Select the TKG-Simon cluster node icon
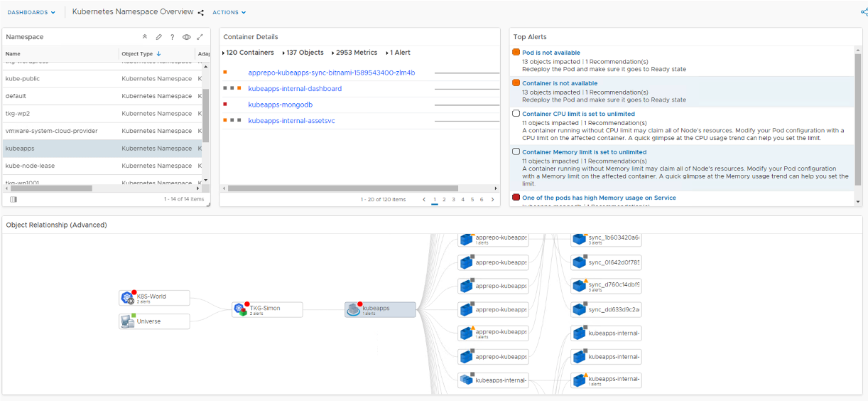 click(240, 309)
